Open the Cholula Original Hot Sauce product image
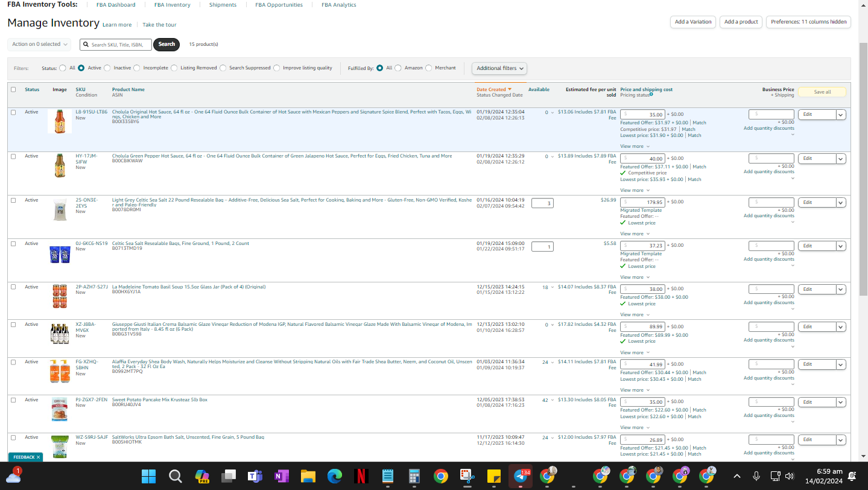The height and width of the screenshot is (490, 868). coord(59,121)
